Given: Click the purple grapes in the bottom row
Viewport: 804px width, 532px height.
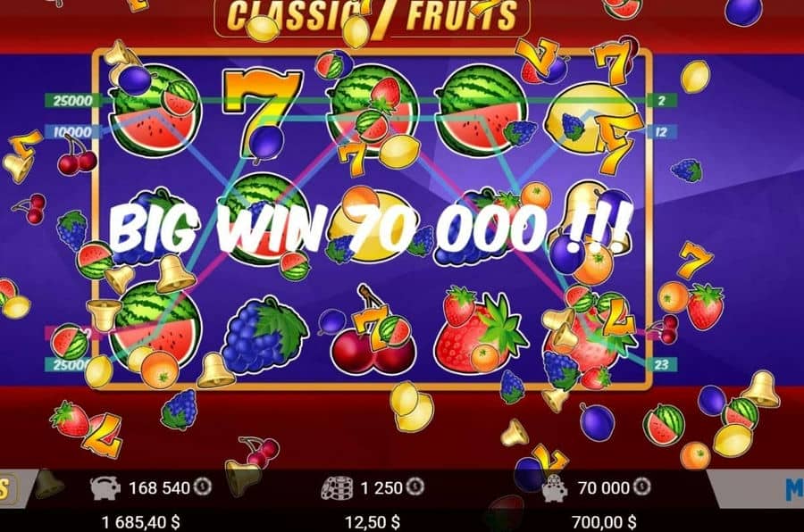Looking at the screenshot, I should coord(264,333).
